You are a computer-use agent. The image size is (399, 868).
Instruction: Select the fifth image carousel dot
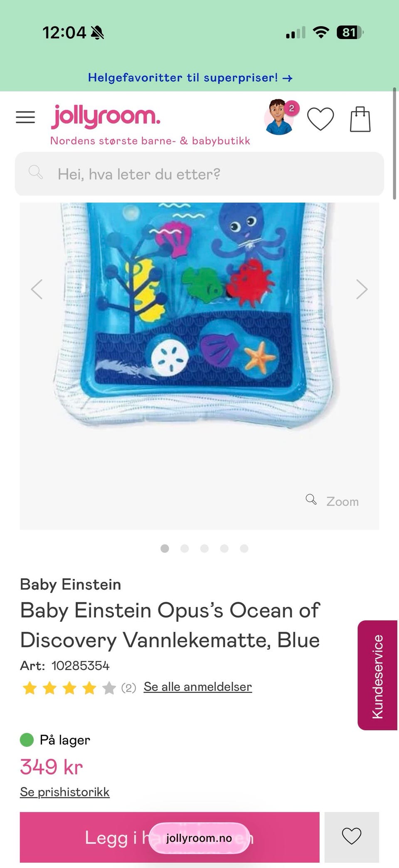[244, 548]
